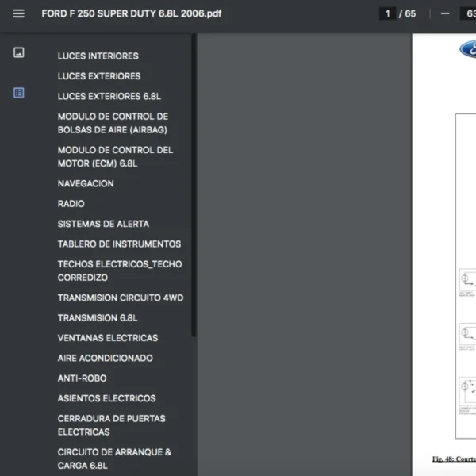Switch to document outline view
Viewport: 476px width, 476px height.
coord(19,93)
